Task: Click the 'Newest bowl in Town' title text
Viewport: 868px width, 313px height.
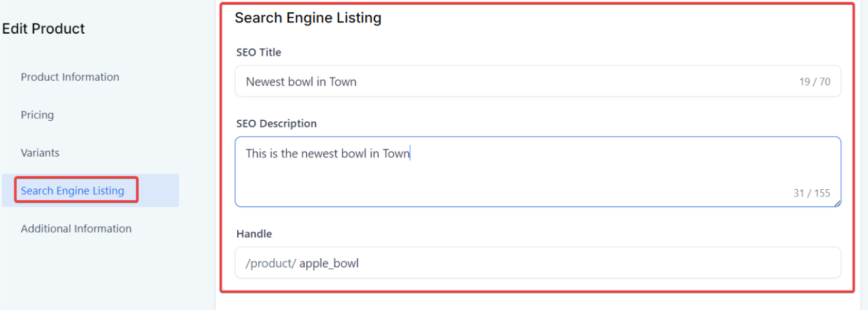Action: [301, 82]
